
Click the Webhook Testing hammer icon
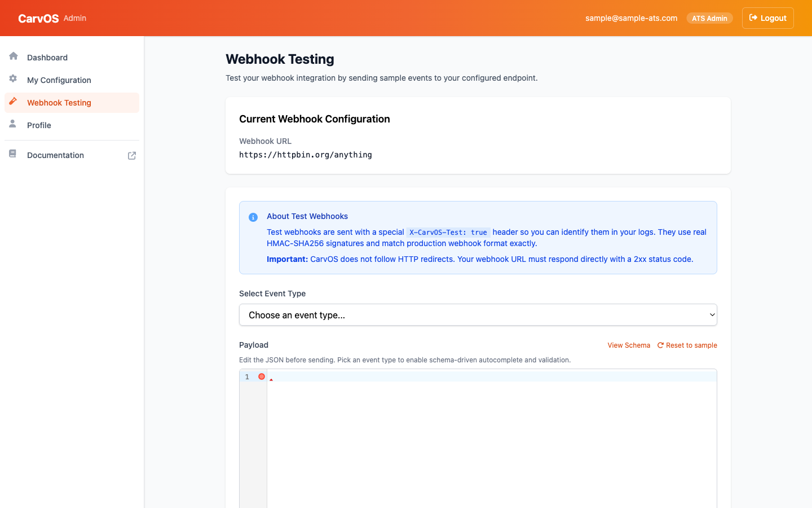pyautogui.click(x=13, y=101)
